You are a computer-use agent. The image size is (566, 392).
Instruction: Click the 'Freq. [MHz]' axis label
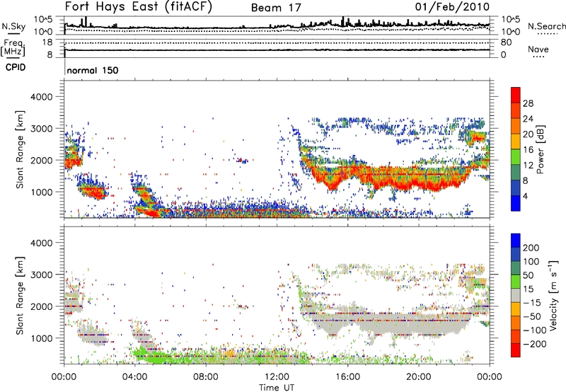click(13, 48)
